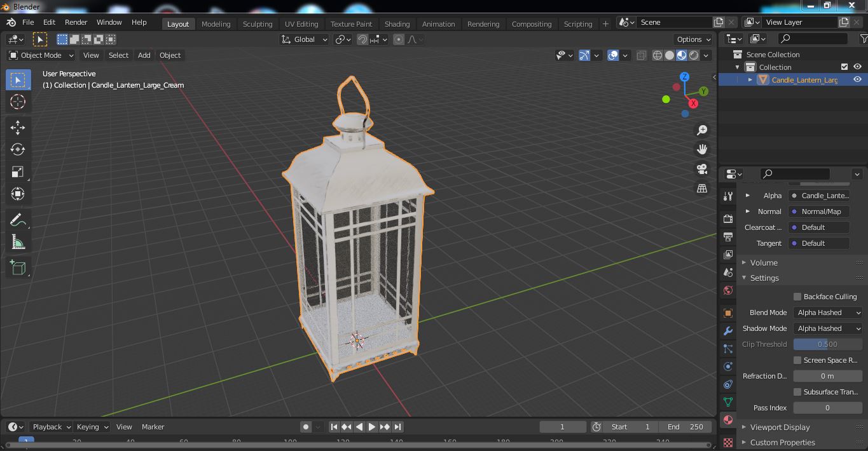
Task: Uncheck Collection exclude checkbox in outliner
Action: pyautogui.click(x=844, y=67)
